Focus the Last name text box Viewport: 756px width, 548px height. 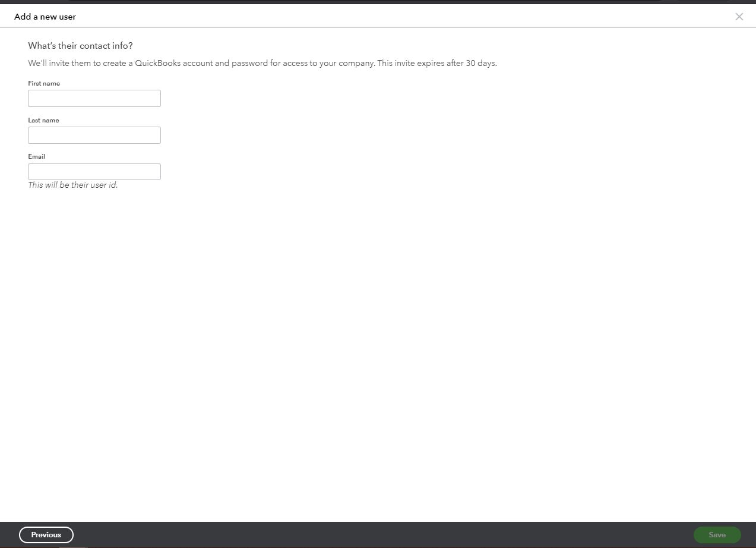tap(94, 135)
